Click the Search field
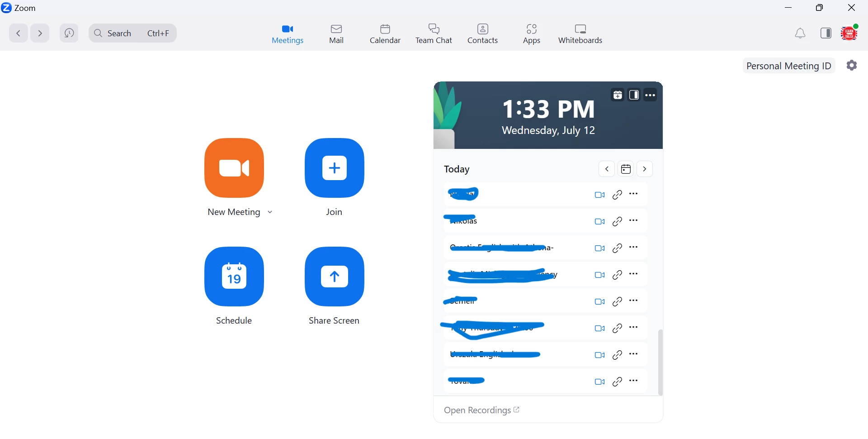The width and height of the screenshot is (868, 439). [133, 33]
